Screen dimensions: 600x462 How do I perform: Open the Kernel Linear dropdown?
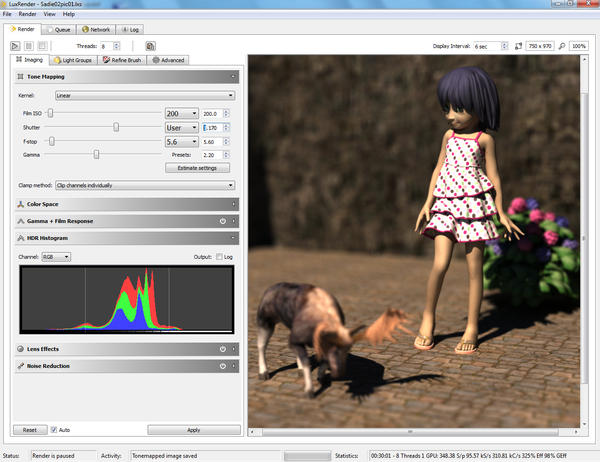click(x=145, y=95)
